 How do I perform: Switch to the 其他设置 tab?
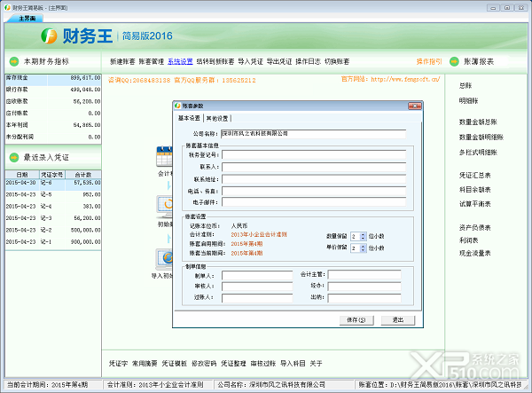(x=217, y=118)
